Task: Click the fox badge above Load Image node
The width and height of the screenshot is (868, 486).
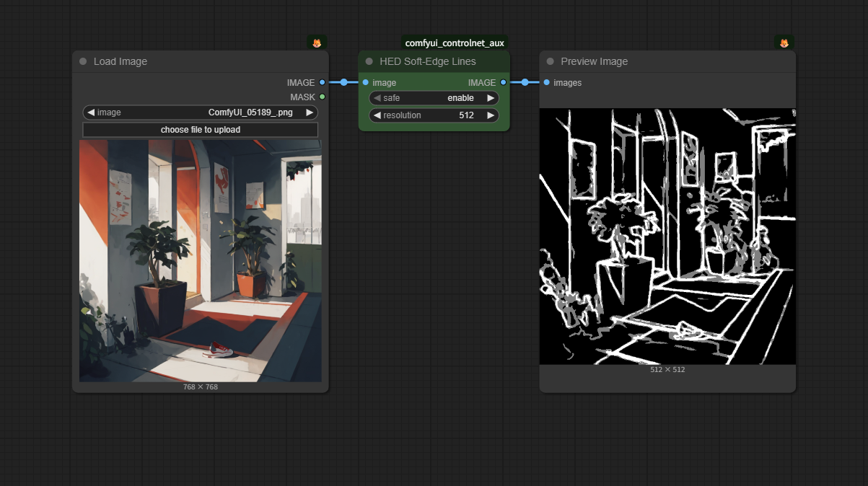Action: (317, 43)
